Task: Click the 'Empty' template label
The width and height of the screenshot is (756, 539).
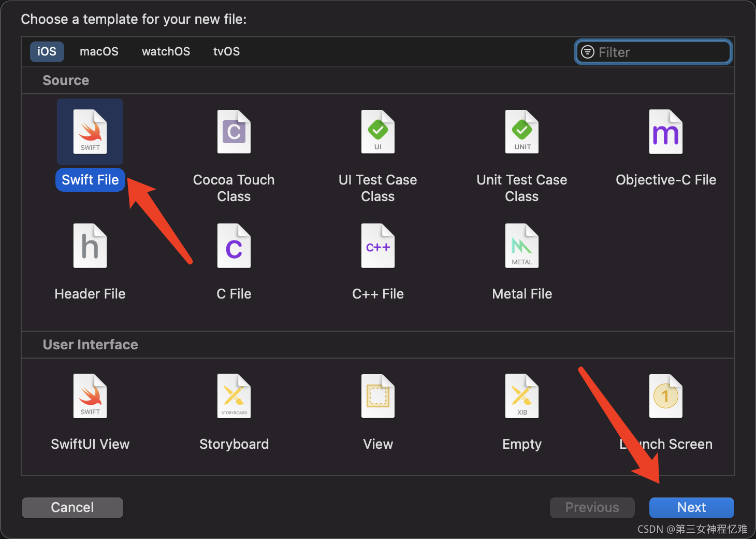Action: [522, 444]
